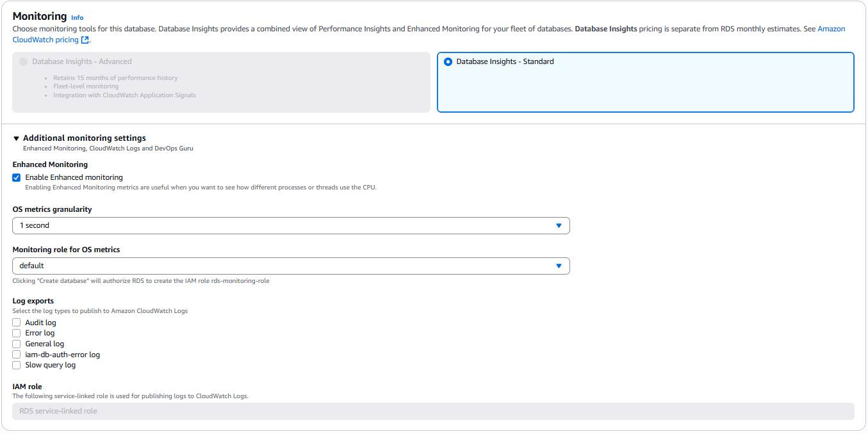Check the Audit log export option

(16, 322)
